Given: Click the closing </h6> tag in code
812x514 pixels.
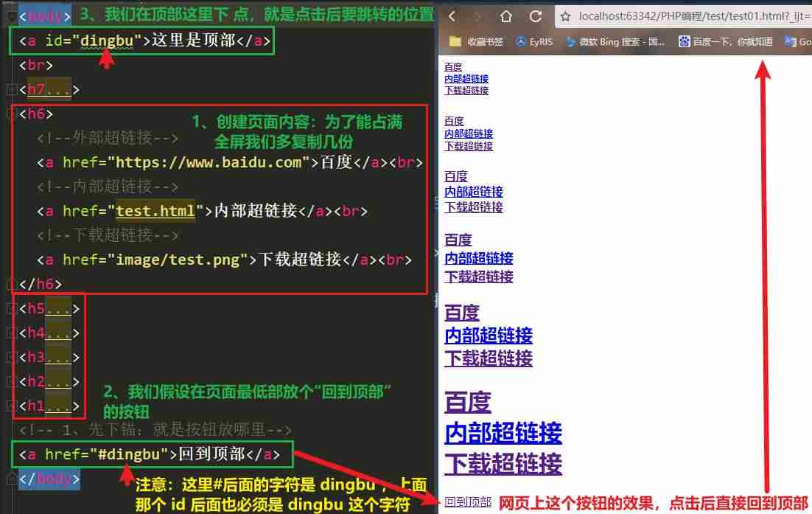Looking at the screenshot, I should (x=41, y=284).
